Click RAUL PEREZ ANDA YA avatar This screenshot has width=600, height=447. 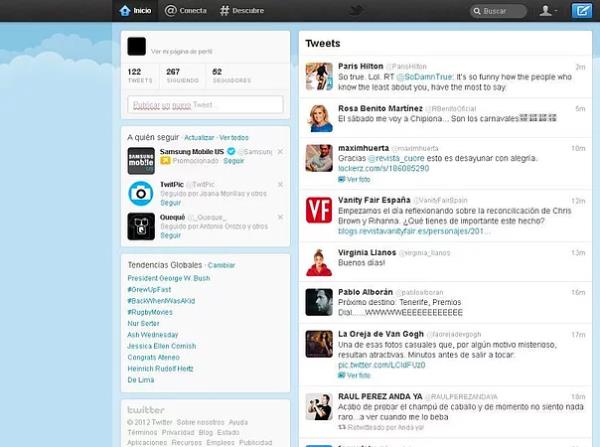click(319, 407)
